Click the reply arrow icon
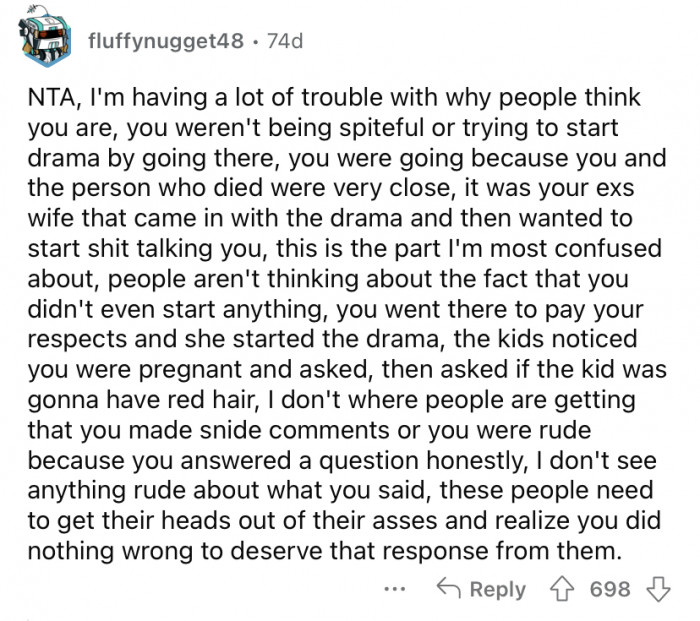Screen dimensions: 700x621 [x=449, y=589]
